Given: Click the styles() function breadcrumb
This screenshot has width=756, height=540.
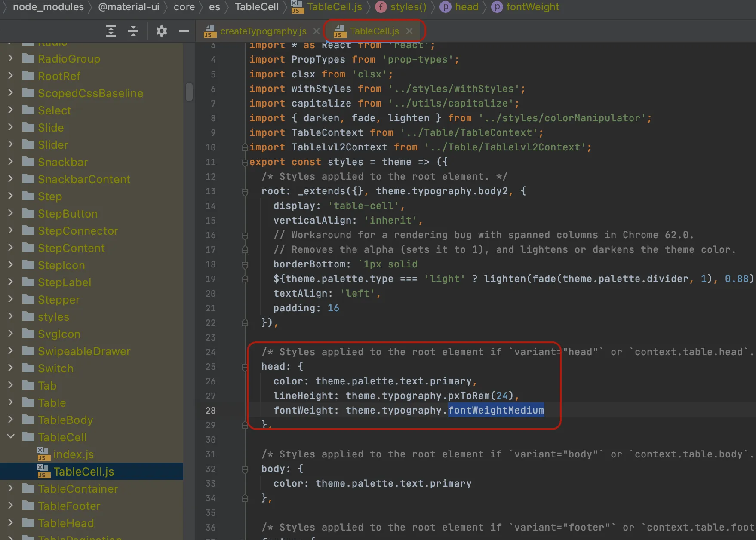Looking at the screenshot, I should pyautogui.click(x=408, y=7).
